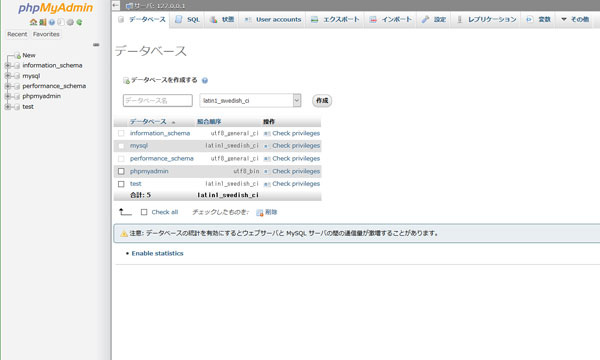
Task: Tick the performance_schema row checkbox
Action: point(121,158)
